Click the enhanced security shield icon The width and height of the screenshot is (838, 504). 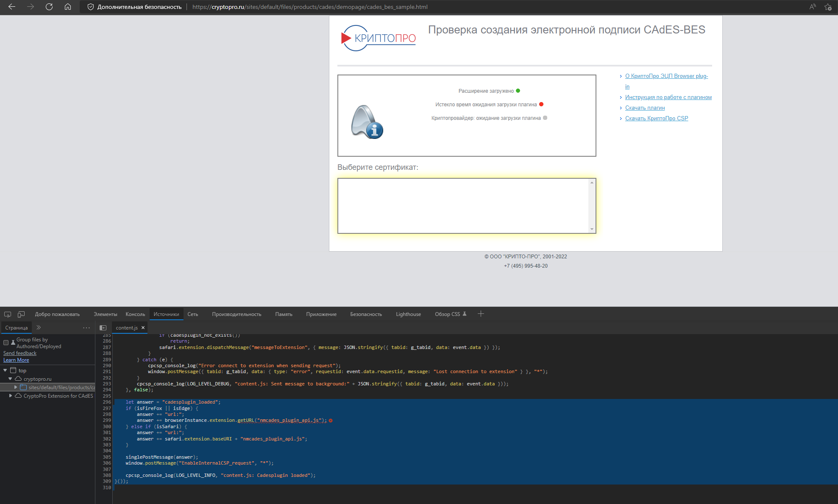coord(90,7)
